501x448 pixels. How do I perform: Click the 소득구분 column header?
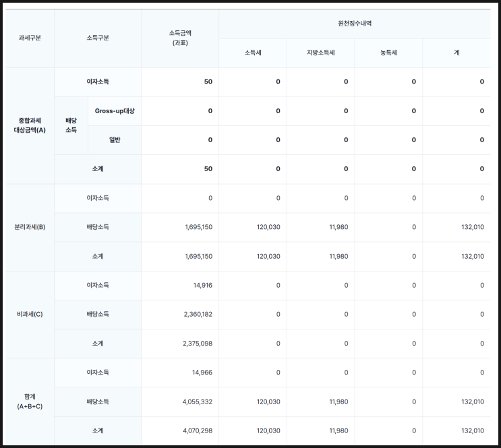98,38
